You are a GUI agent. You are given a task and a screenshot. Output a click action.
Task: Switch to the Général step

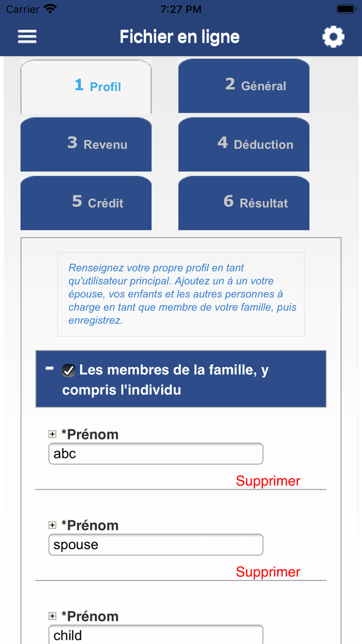click(x=243, y=86)
